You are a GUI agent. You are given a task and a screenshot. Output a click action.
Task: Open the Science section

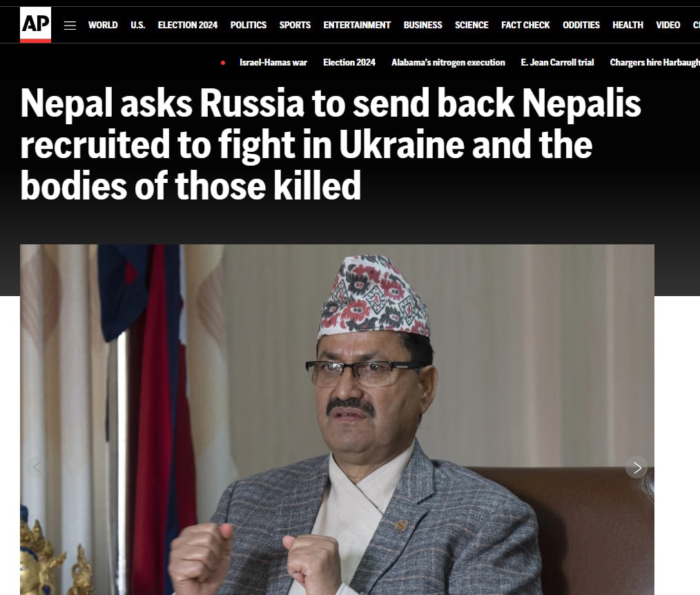pos(471,25)
